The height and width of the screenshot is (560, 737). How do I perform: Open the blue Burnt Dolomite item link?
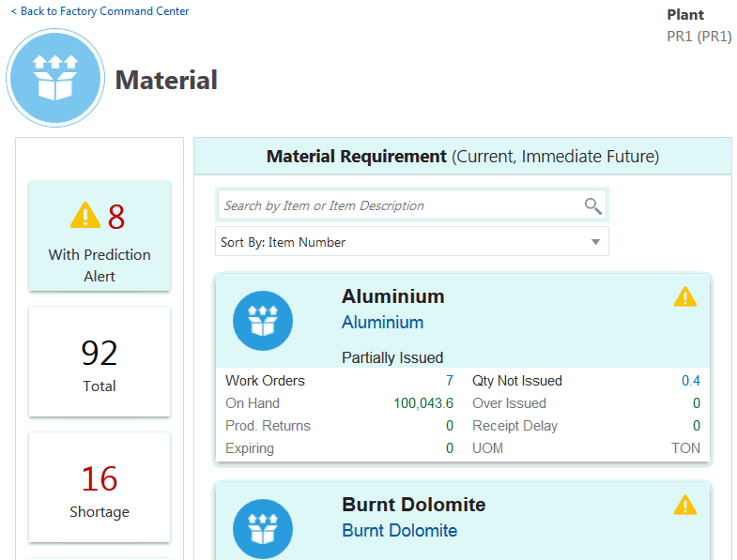click(x=400, y=531)
